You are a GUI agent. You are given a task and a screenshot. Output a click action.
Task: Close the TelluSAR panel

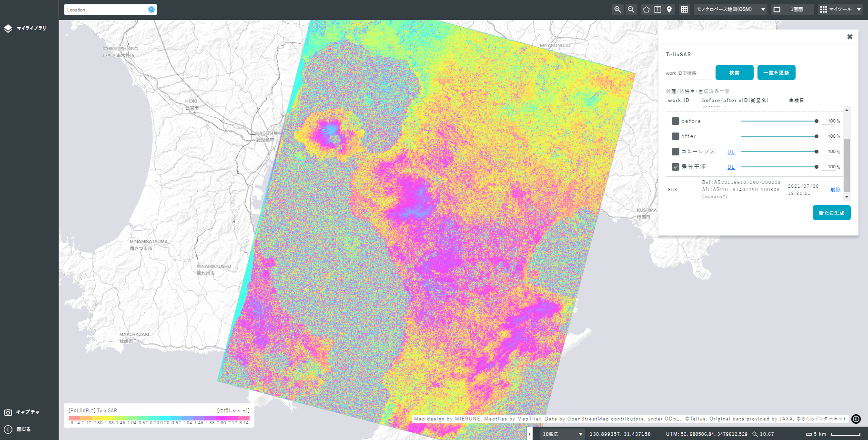tap(850, 37)
